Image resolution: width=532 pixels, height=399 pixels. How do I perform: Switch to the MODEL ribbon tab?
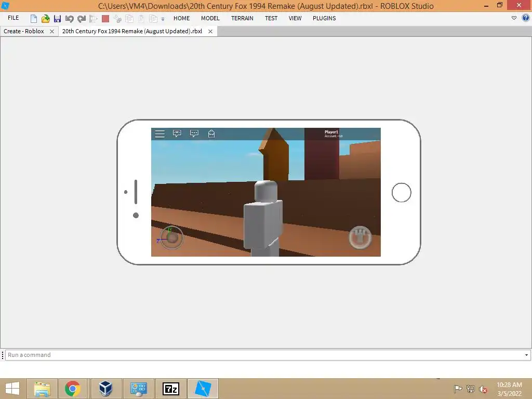point(210,18)
